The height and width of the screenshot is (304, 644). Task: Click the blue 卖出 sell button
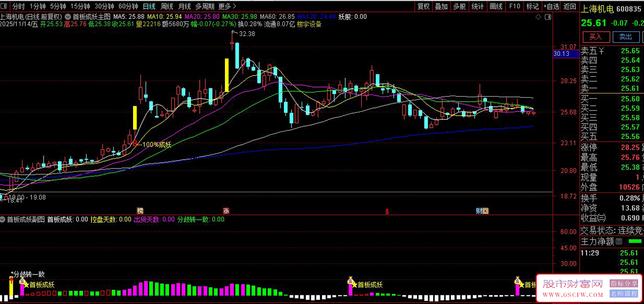[626, 37]
